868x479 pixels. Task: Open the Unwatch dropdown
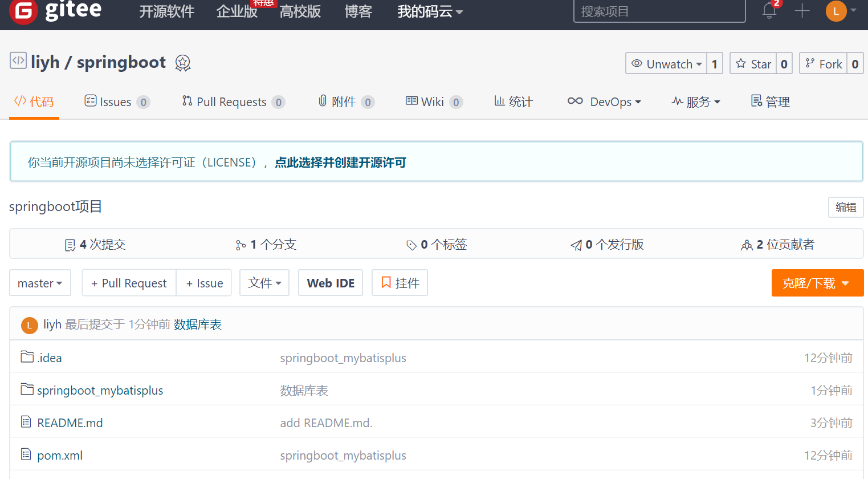(666, 63)
